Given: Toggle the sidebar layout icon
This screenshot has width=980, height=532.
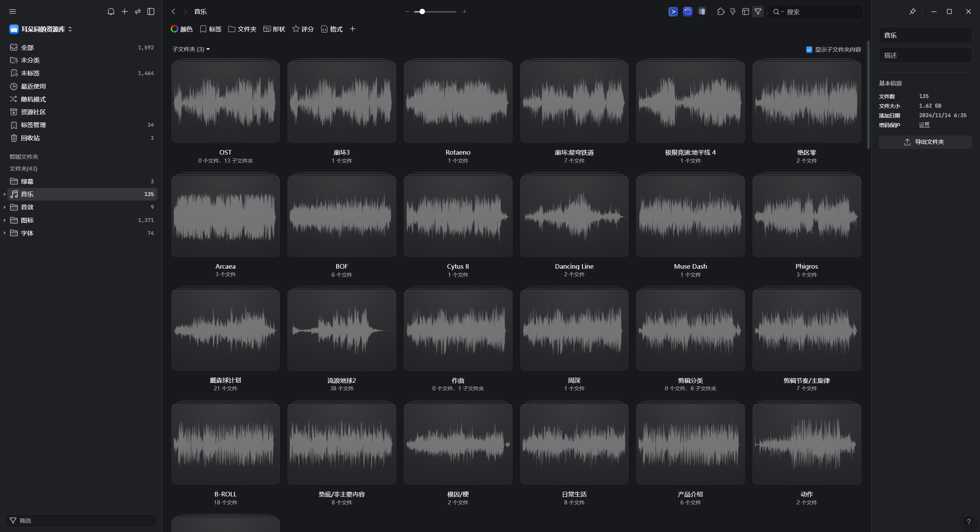Looking at the screenshot, I should tap(151, 11).
